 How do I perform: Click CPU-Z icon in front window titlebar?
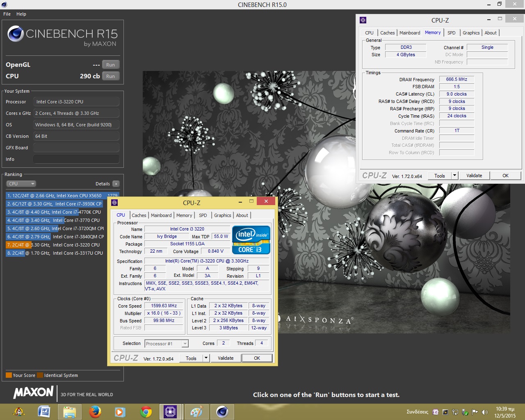[x=114, y=202]
